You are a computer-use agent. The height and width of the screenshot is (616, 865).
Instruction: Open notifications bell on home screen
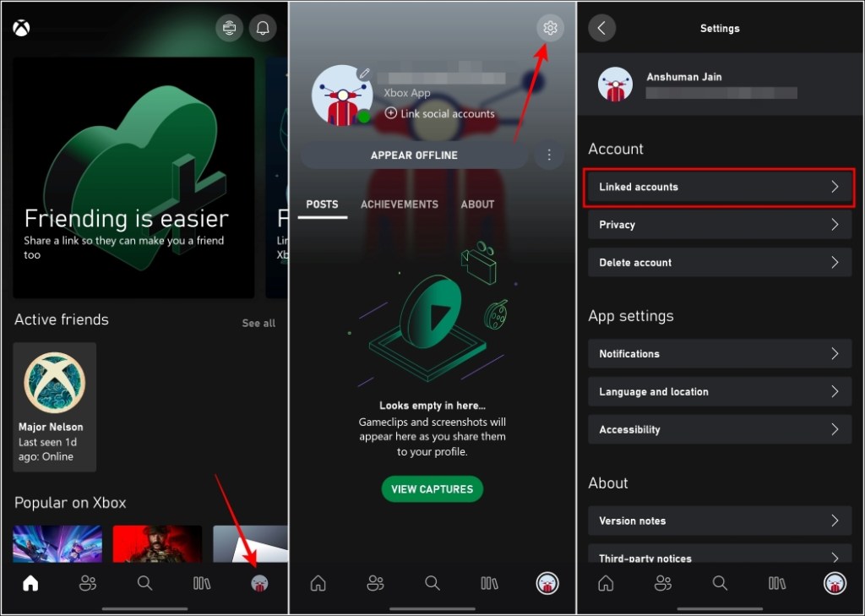coord(263,28)
